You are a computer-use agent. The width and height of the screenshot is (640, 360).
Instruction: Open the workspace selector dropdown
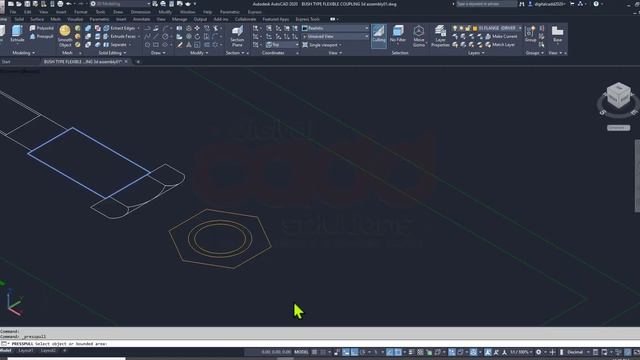(x=120, y=4)
